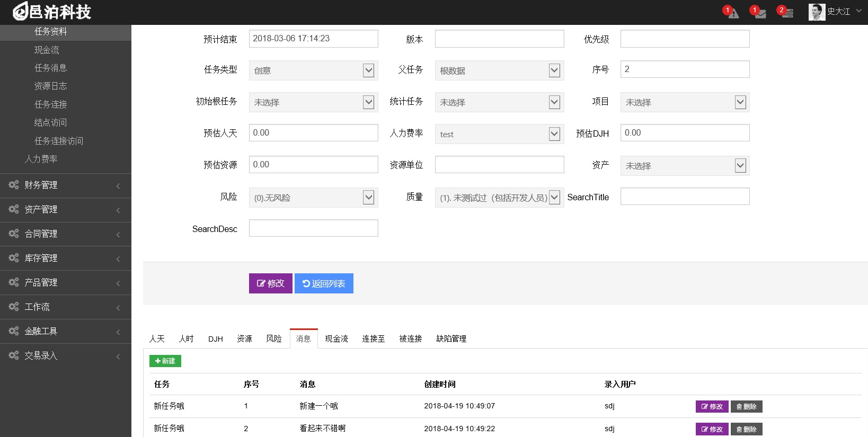Open the task list notification icon
This screenshot has width=868, height=437.
tap(787, 13)
